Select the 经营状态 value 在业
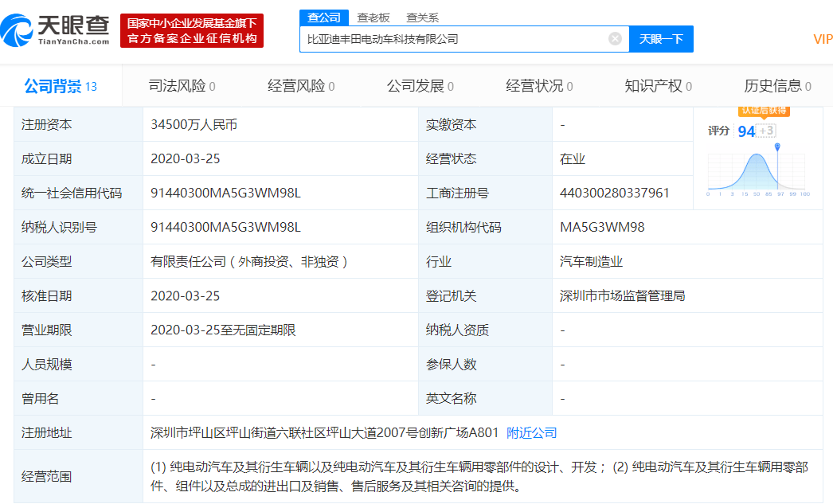The height and width of the screenshot is (504, 833). click(x=572, y=158)
